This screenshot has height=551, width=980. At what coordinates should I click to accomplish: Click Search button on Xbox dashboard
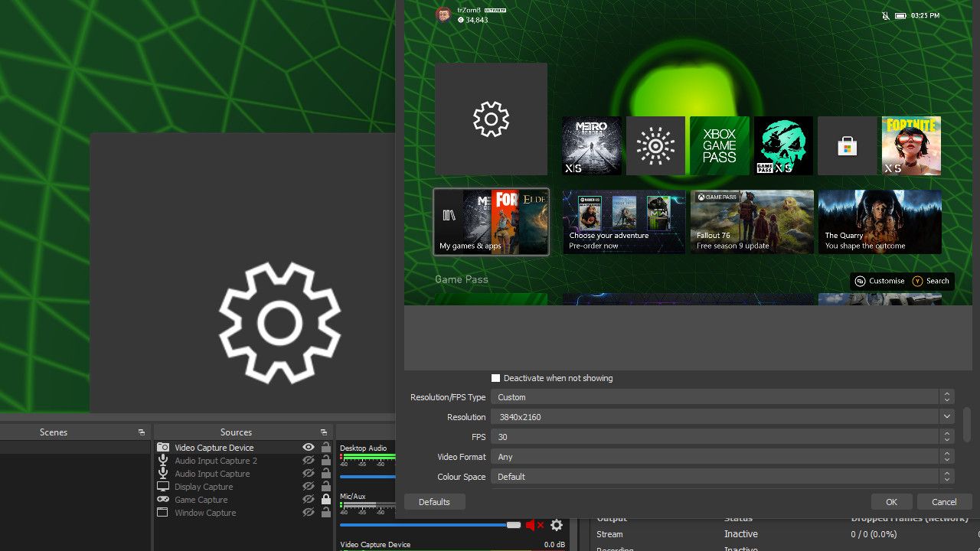(931, 281)
